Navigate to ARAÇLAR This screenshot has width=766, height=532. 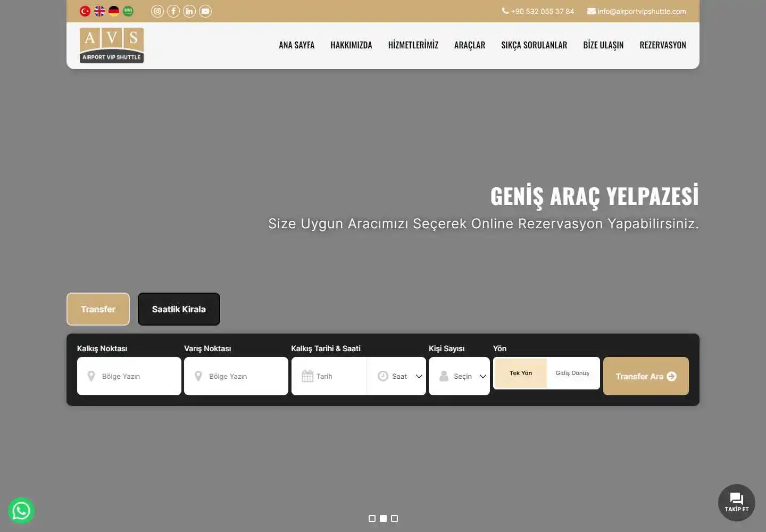pos(470,45)
